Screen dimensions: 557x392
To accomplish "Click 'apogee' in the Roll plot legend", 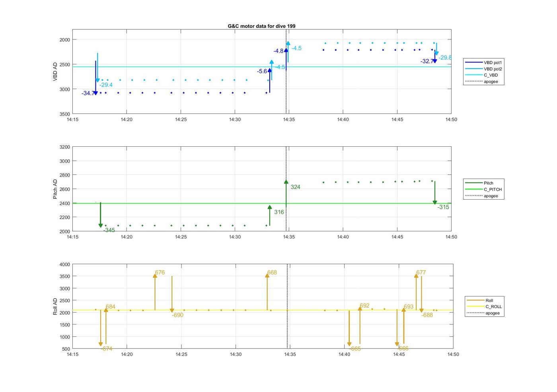I will pos(483,313).
